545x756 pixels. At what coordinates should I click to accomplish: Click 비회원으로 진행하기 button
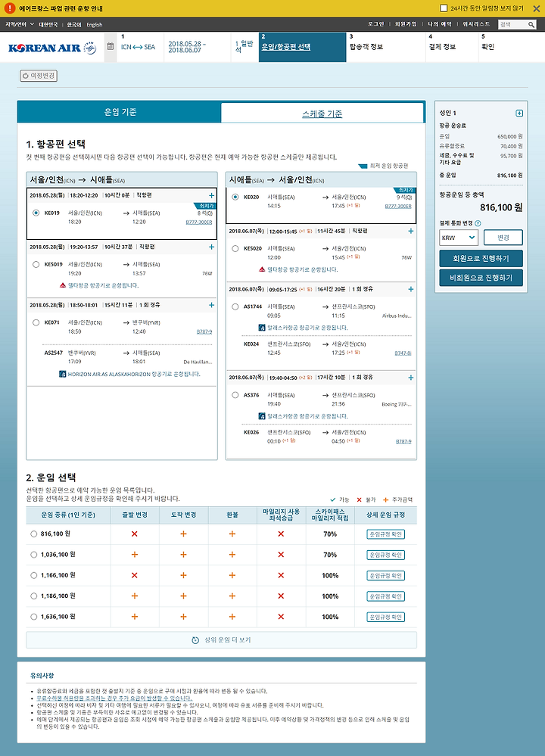point(481,278)
